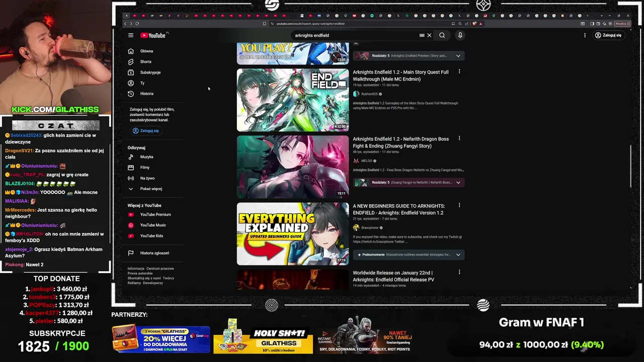Open the Filmy clapperboard icon
644x362 pixels.
coord(131,167)
